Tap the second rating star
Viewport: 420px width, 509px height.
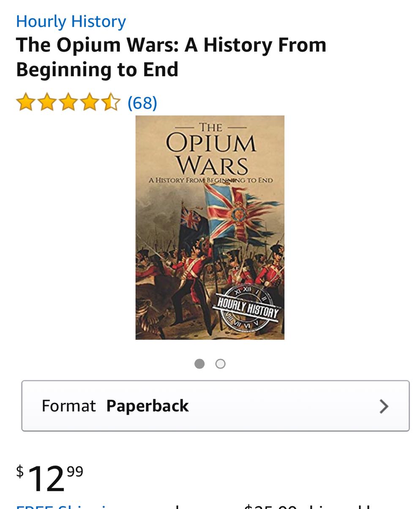pyautogui.click(x=47, y=102)
